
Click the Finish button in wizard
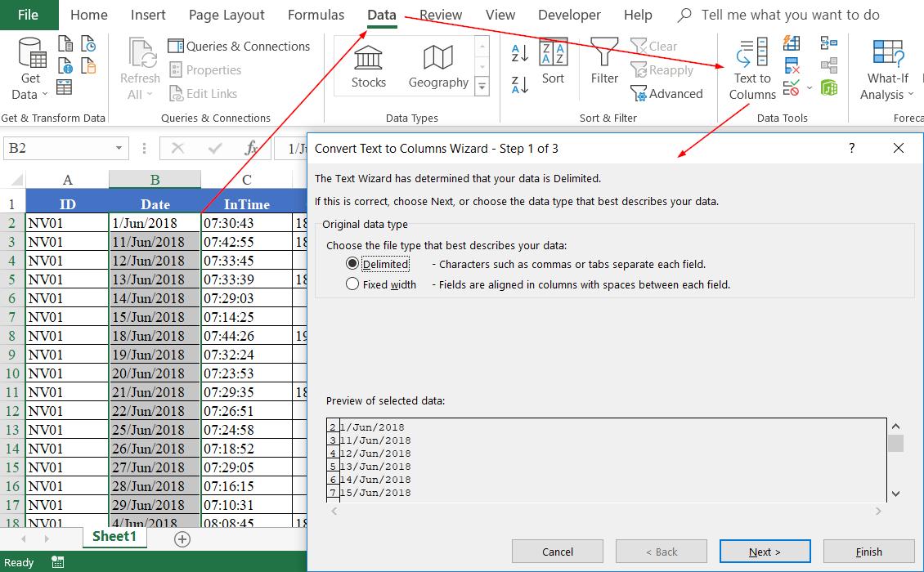pyautogui.click(x=868, y=552)
